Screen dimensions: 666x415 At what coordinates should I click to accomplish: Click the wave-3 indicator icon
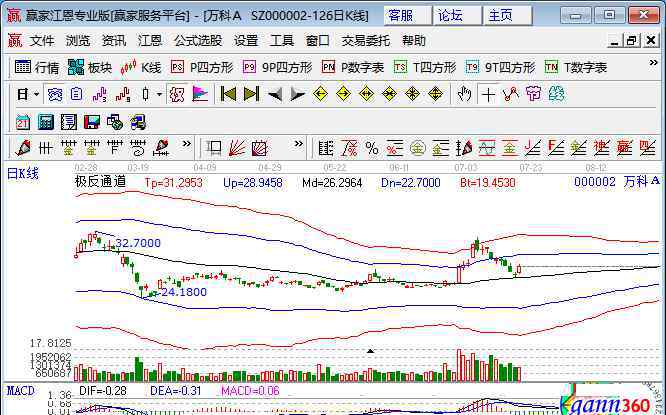pos(99,94)
